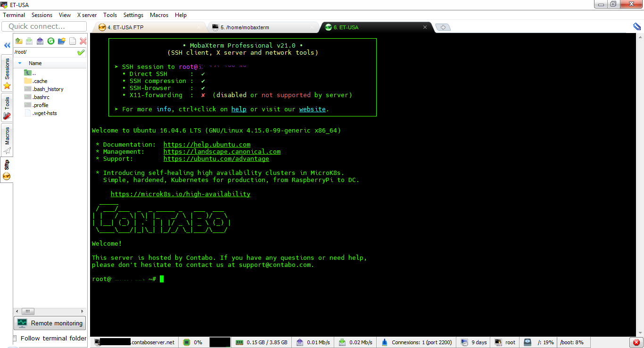Open the microk8s.io/high-availability link
This screenshot has height=348, width=644.
coord(181,194)
